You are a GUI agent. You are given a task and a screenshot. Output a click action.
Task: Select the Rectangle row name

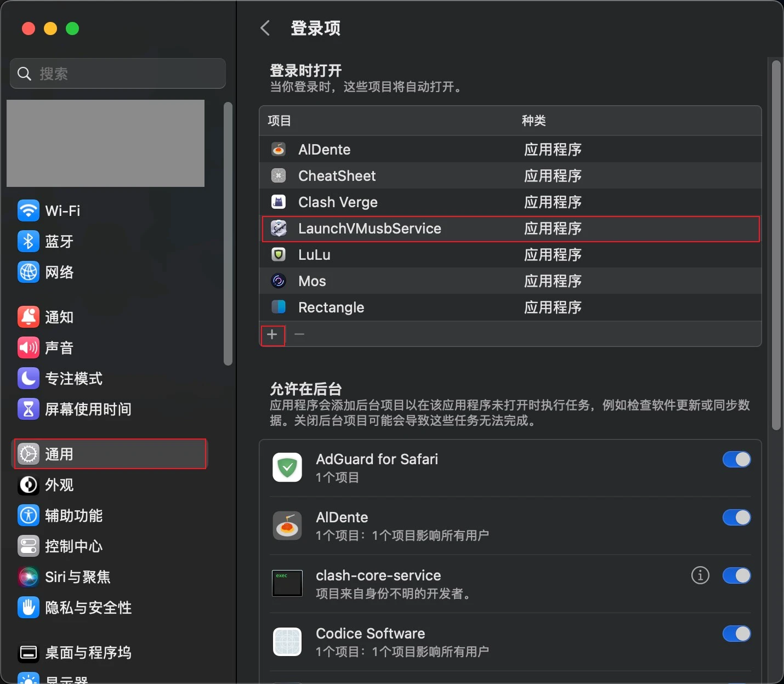click(x=331, y=307)
